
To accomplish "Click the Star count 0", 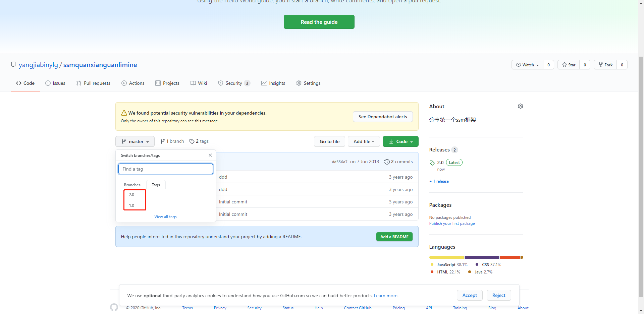I will 585,65.
